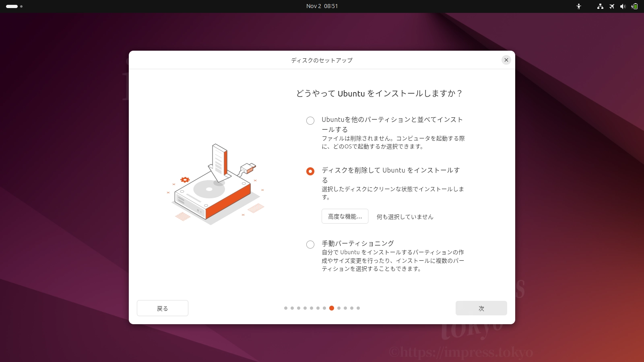Select 'Install Ubuntu alongside other partitions' radio
644x362 pixels.
tap(310, 121)
